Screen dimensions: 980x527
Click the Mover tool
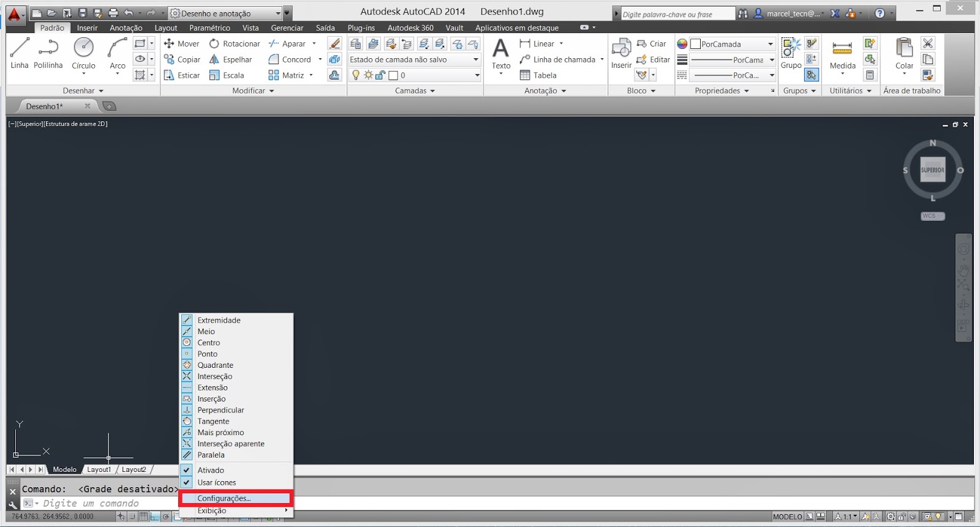coord(181,43)
